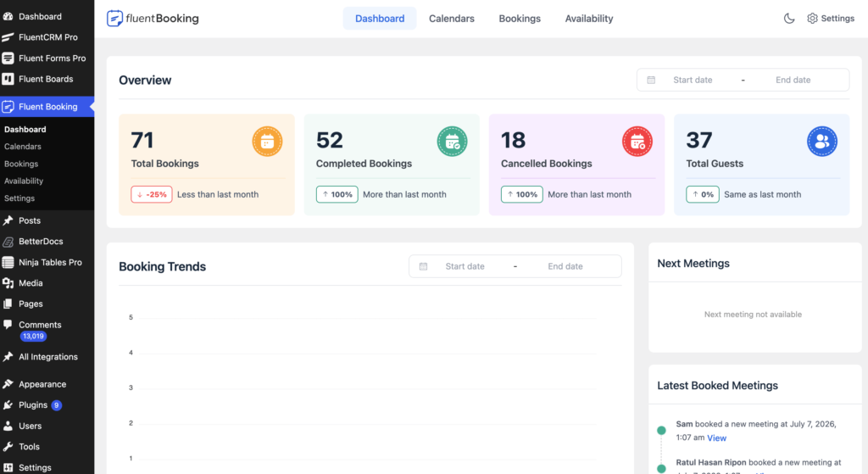Click Completed Bookings green calendar icon
This screenshot has width=868, height=474.
coord(453,142)
